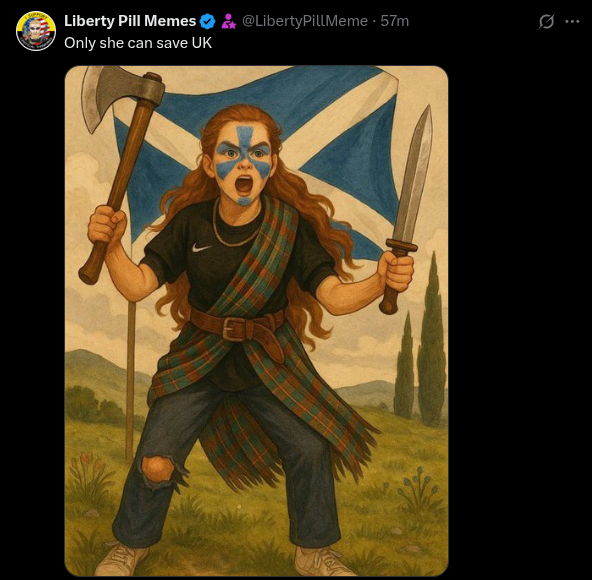Open the @LibertyPillMeme handle link

click(x=304, y=21)
